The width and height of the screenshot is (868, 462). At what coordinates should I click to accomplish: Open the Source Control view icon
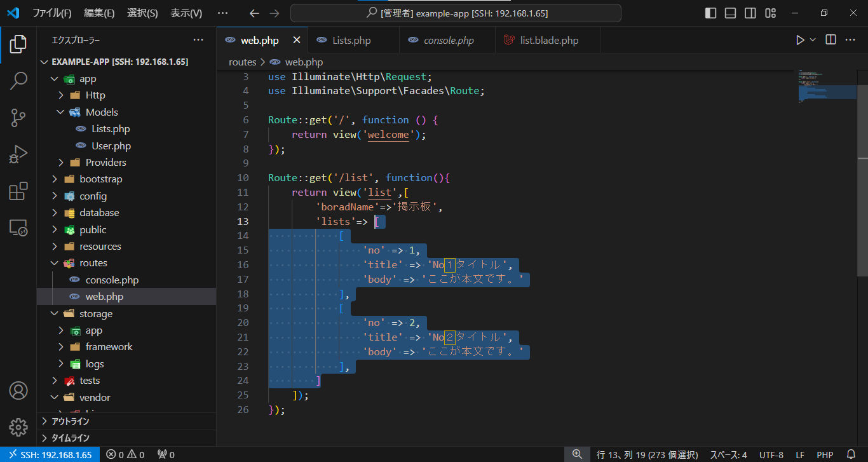click(18, 118)
